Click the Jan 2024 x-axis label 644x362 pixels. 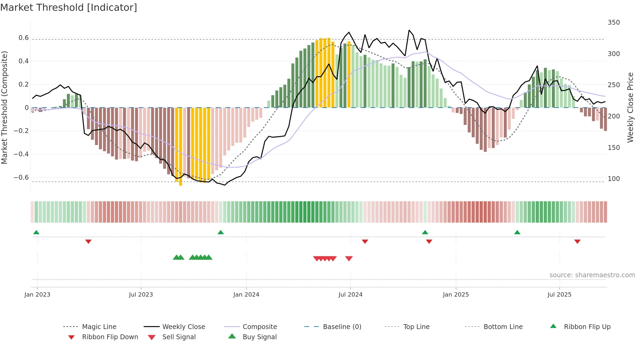[x=246, y=294]
